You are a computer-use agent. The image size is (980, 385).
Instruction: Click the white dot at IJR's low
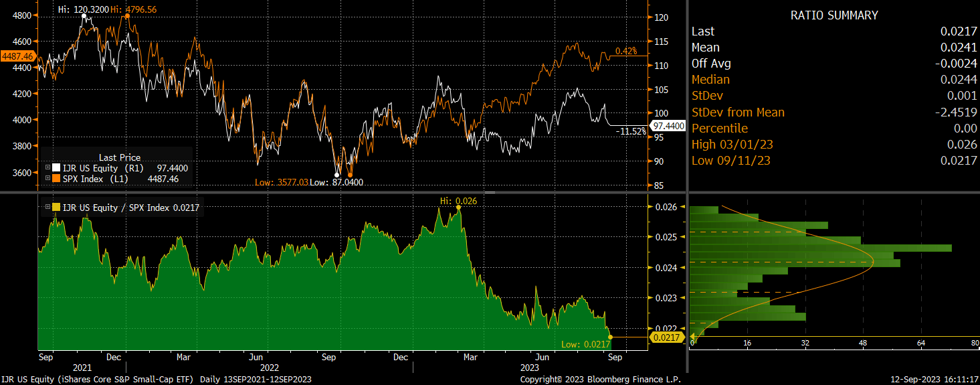[336, 175]
